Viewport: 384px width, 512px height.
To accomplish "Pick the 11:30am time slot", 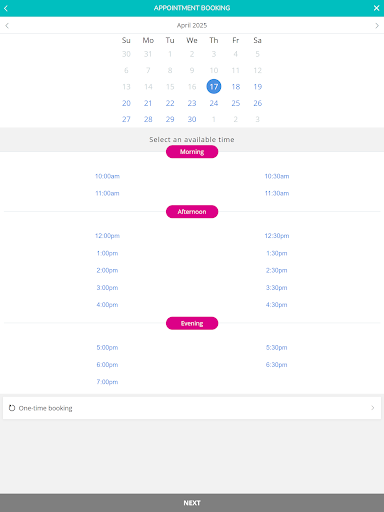I will click(x=277, y=193).
